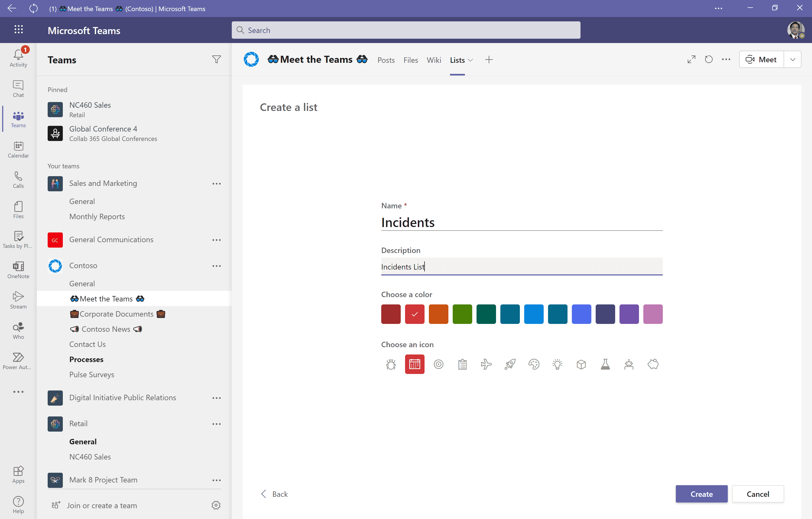Choose the rocket icon for the list
This screenshot has width=812, height=519.
tap(510, 364)
